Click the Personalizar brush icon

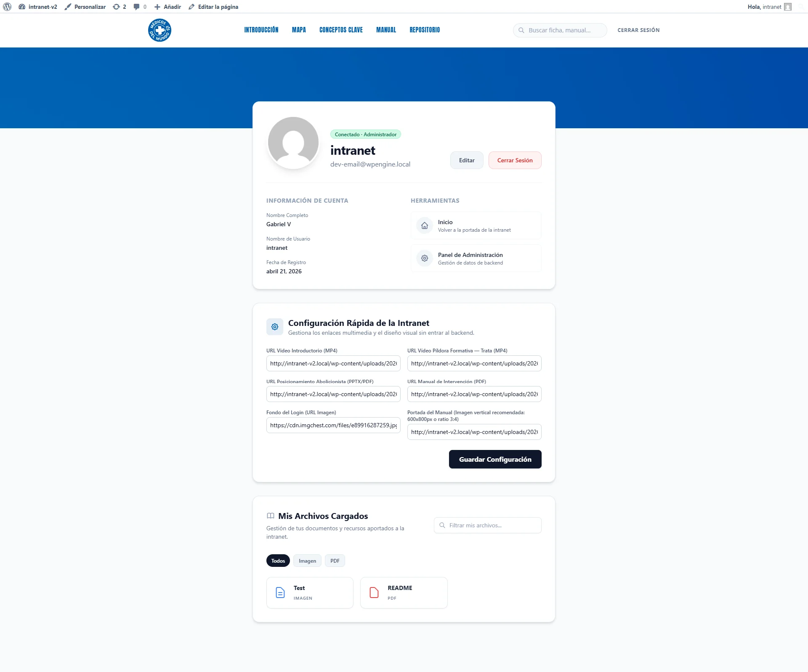[x=68, y=7]
